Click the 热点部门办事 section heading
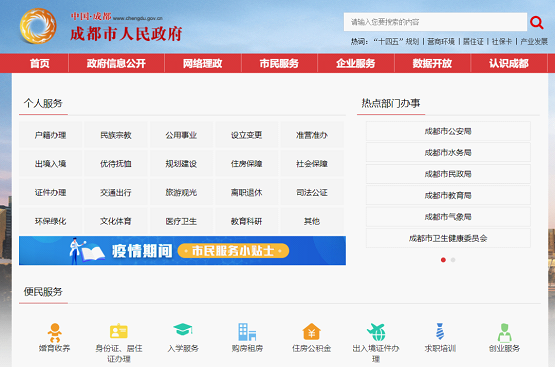 (391, 103)
